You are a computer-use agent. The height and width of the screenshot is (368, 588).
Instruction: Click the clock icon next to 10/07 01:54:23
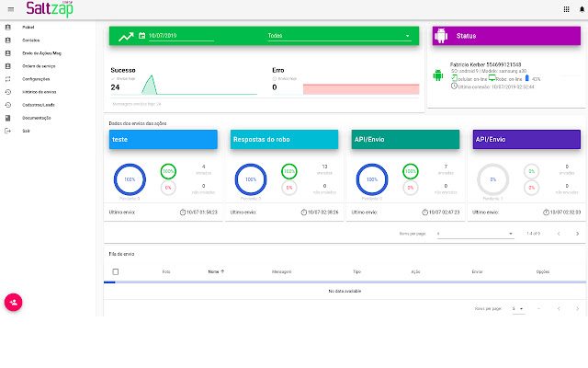(183, 213)
